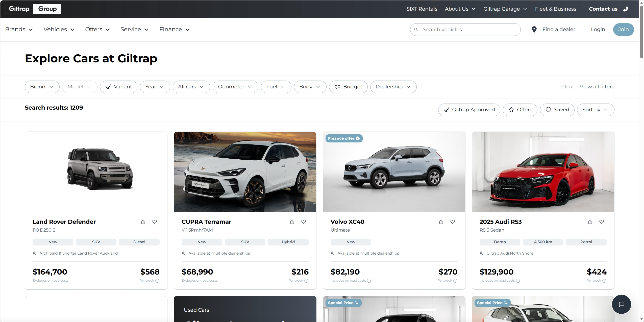Toggle the Saved filter chip
644x322 pixels.
557,110
